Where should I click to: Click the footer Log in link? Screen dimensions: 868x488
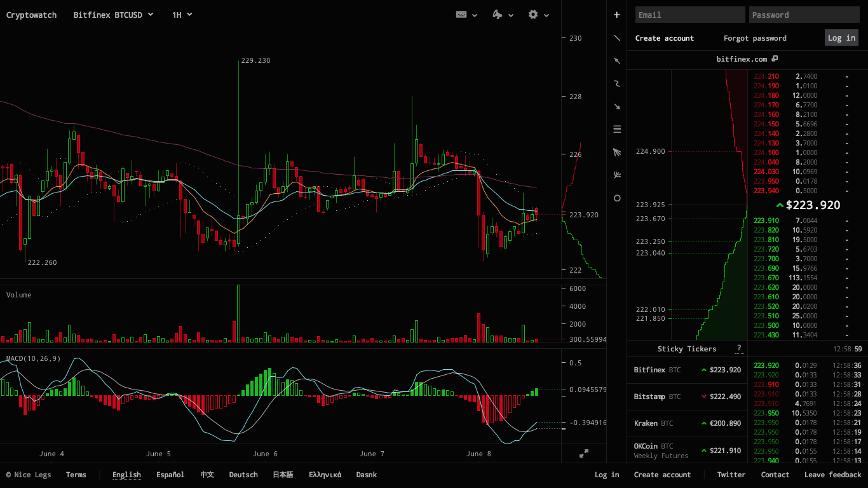(x=607, y=475)
